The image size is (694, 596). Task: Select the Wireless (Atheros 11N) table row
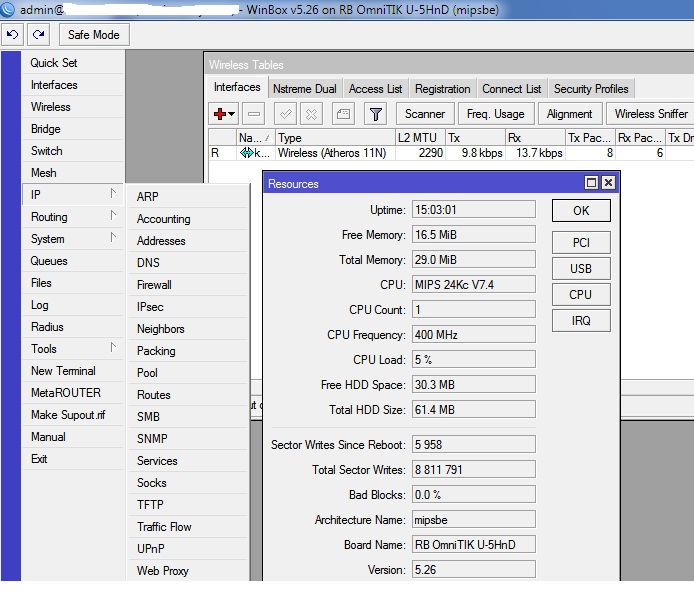pos(451,153)
